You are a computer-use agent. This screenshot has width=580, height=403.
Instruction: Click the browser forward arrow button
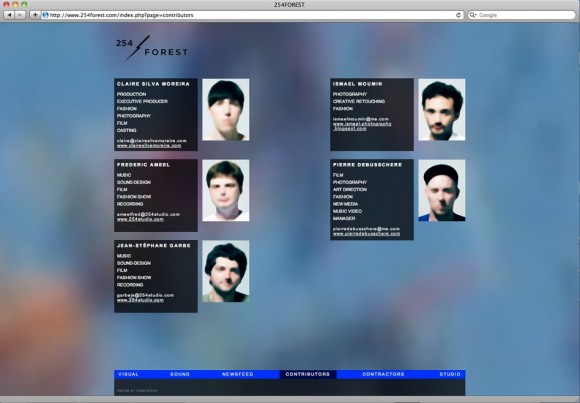click(20, 15)
